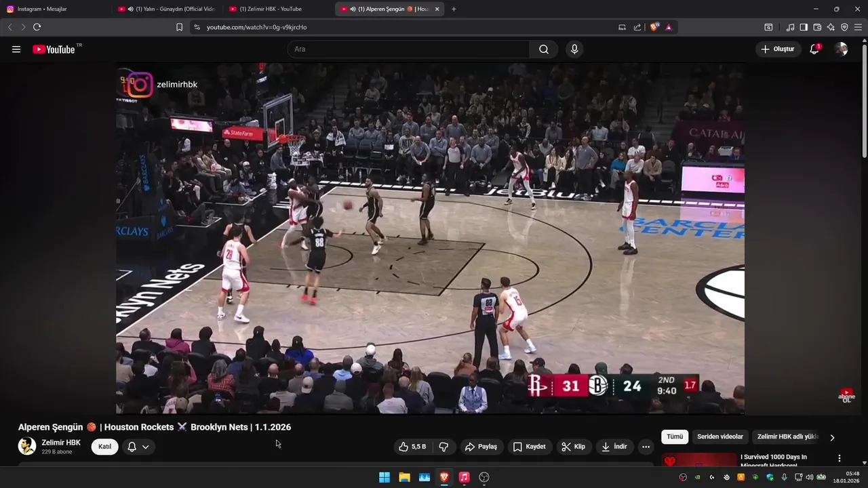Open I Survived 1000 Days video thumbnail

(x=698, y=460)
